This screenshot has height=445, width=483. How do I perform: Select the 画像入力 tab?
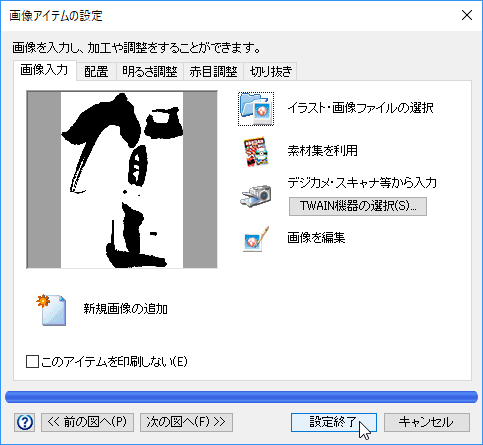pos(45,70)
